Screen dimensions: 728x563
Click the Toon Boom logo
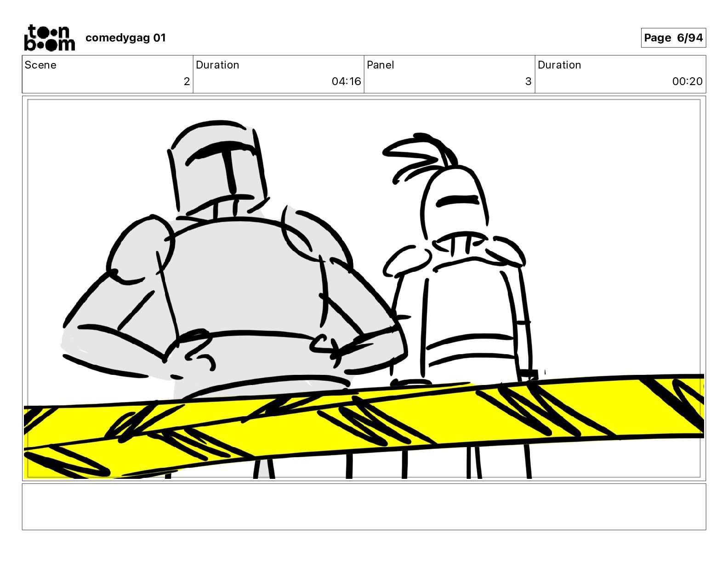pyautogui.click(x=49, y=38)
